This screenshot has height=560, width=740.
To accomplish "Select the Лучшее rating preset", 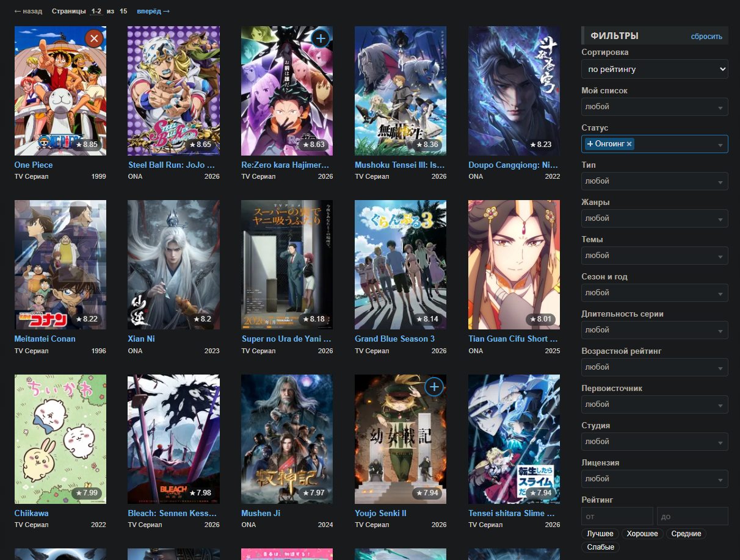I will 600,534.
